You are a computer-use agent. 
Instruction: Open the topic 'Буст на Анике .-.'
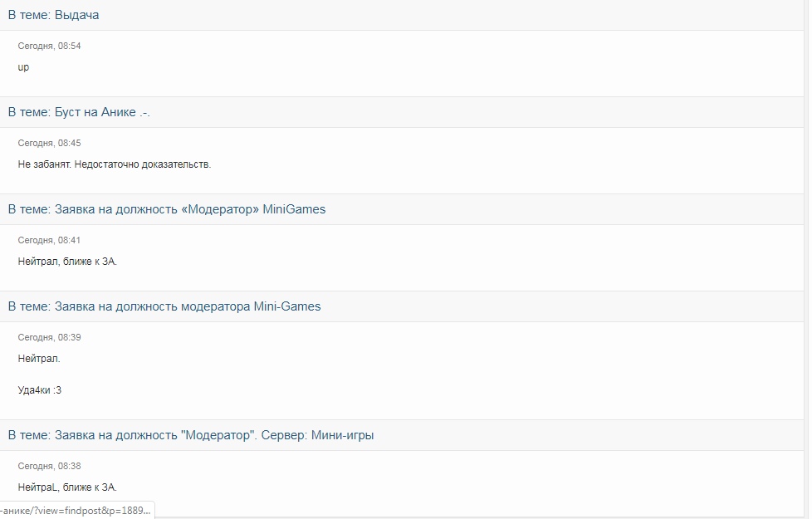point(102,112)
